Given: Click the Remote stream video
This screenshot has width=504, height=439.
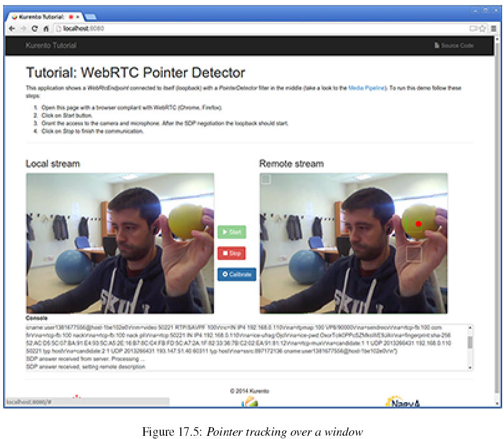Looking at the screenshot, I should coord(354,243).
